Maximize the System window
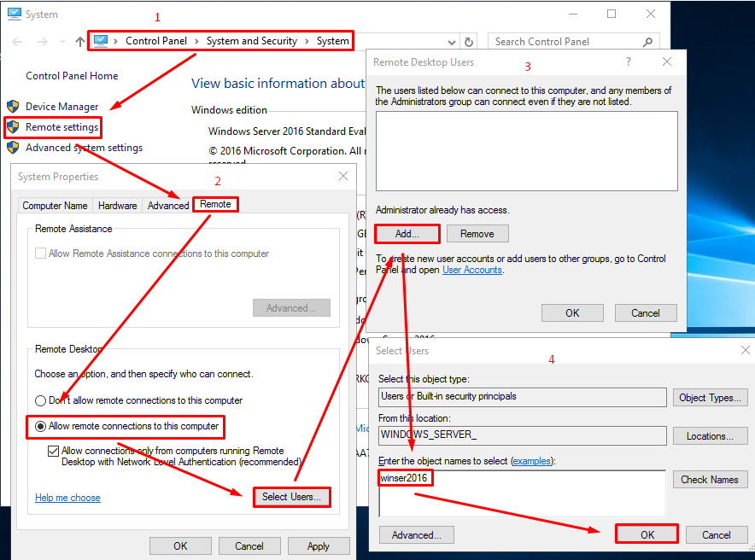This screenshot has height=560, width=755. click(612, 14)
